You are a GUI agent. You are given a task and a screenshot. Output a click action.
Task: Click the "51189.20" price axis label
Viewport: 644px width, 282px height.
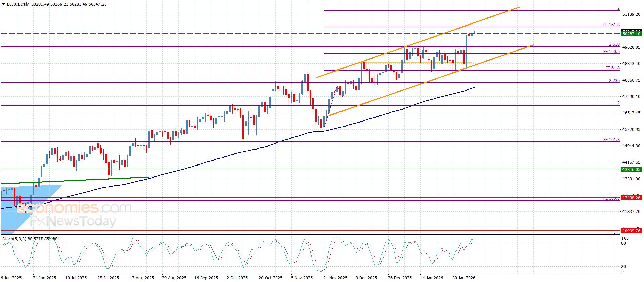click(x=632, y=14)
